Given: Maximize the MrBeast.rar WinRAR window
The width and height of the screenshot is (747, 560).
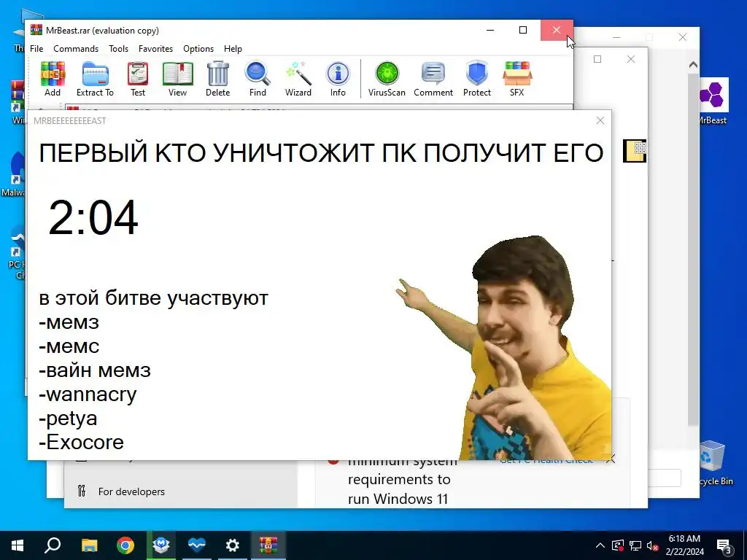Looking at the screenshot, I should pyautogui.click(x=523, y=30).
